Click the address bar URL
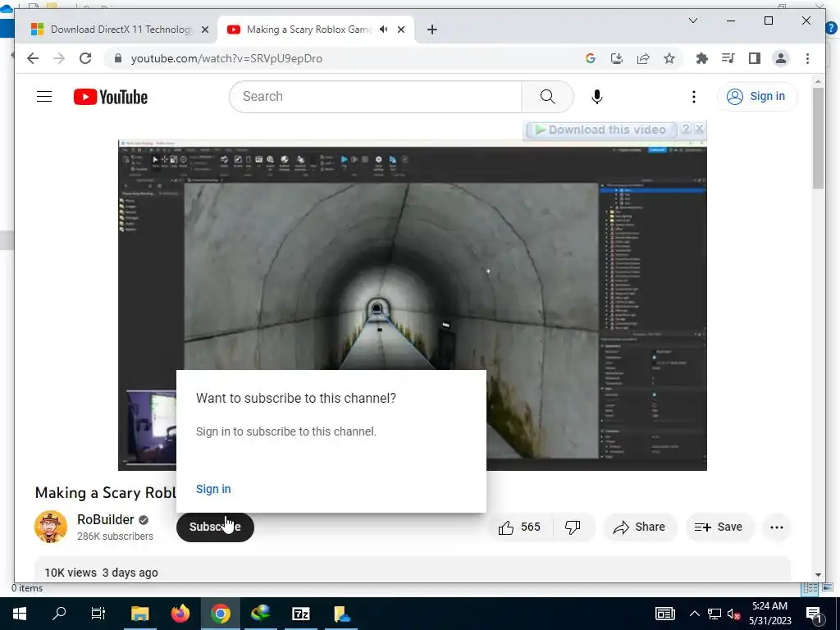The image size is (840, 630). pos(226,58)
